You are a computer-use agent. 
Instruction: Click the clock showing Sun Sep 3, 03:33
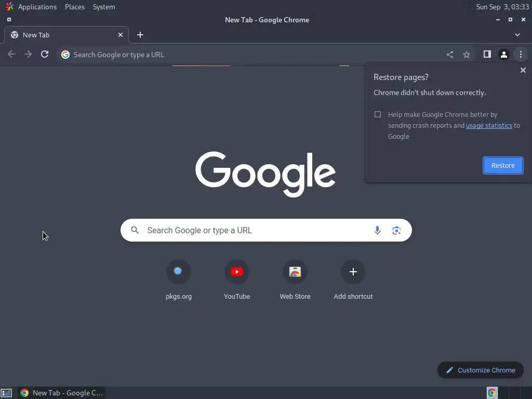[502, 7]
